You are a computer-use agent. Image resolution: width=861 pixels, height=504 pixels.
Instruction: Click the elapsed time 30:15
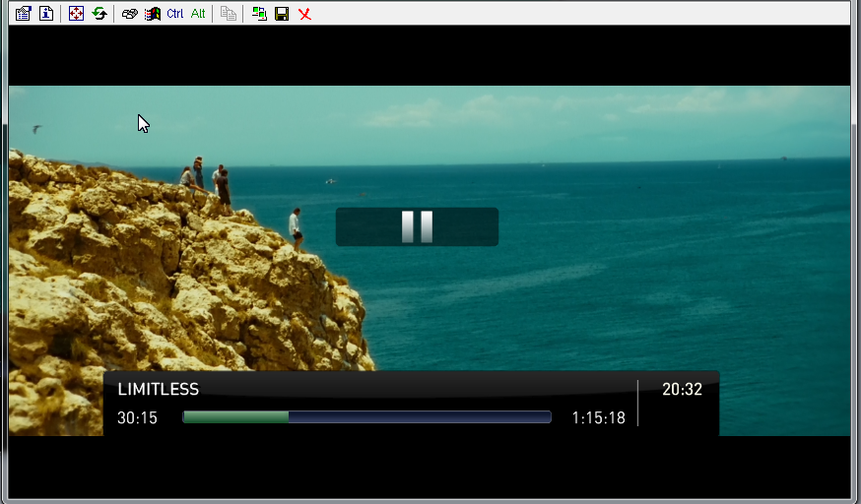[137, 418]
